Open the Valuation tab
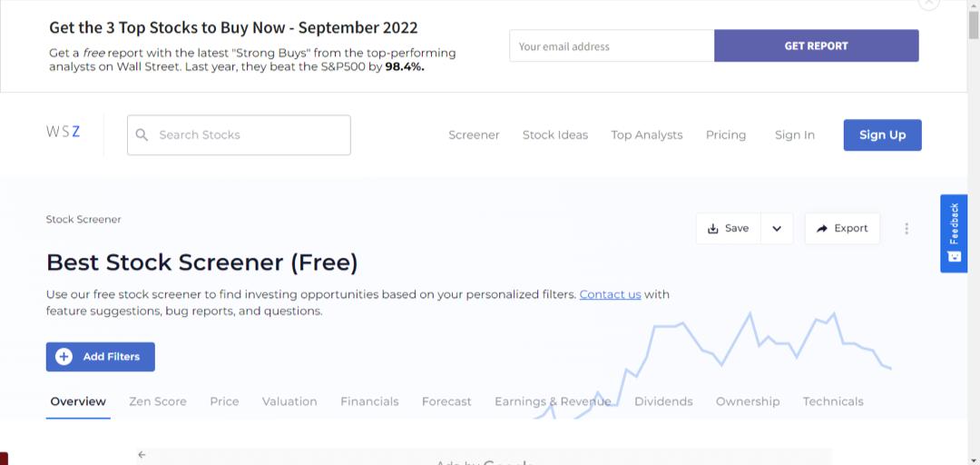The width and height of the screenshot is (980, 465). [x=289, y=401]
